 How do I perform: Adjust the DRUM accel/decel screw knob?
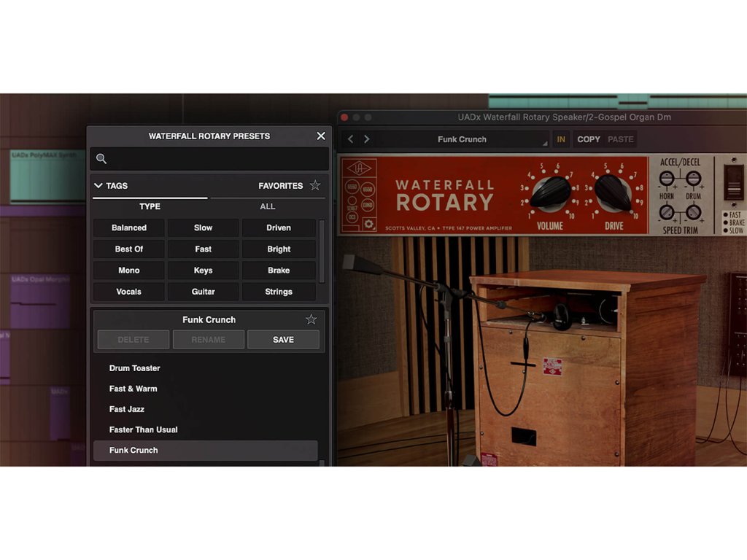pos(693,179)
